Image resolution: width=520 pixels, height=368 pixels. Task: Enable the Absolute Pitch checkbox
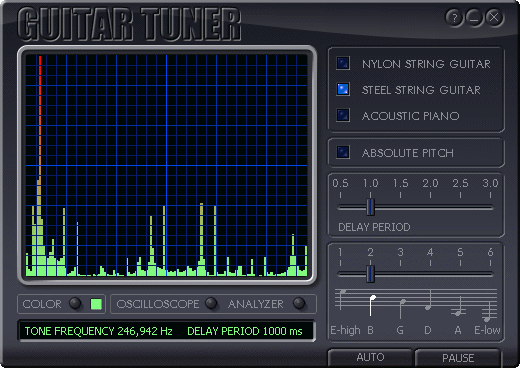pos(343,152)
